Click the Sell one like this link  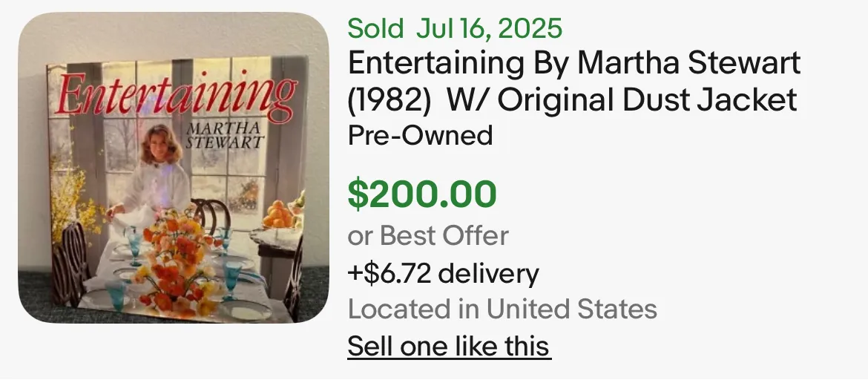[449, 346]
